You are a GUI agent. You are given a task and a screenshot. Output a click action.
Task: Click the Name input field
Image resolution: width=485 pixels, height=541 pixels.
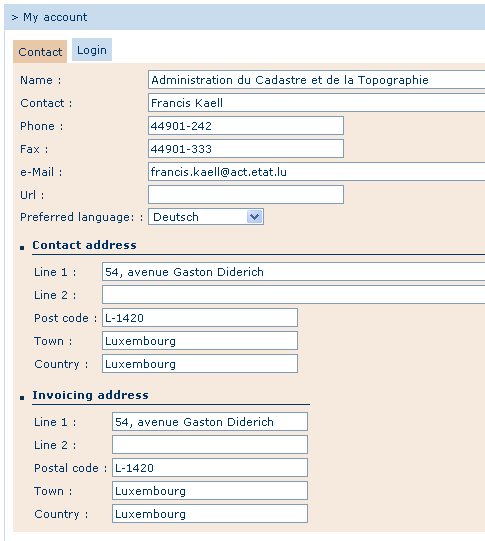coord(317,80)
